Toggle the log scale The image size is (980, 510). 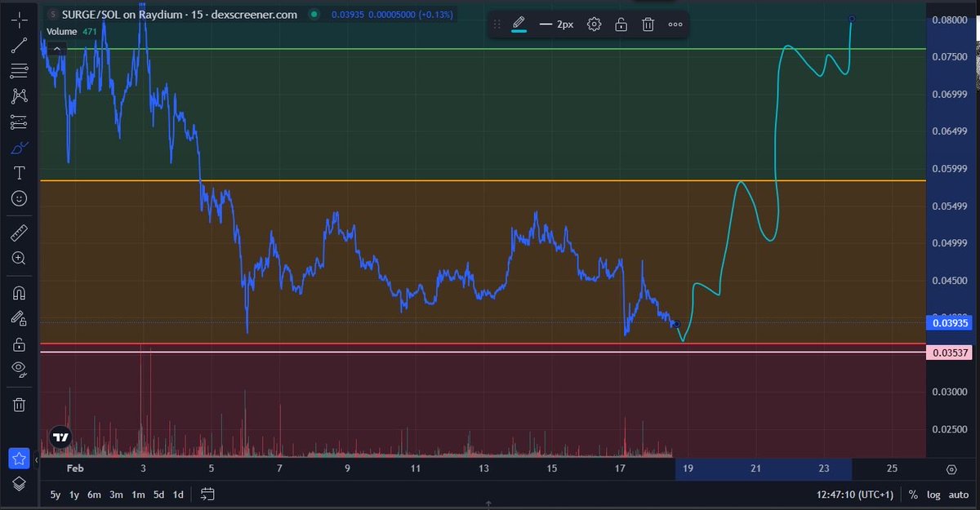point(933,494)
